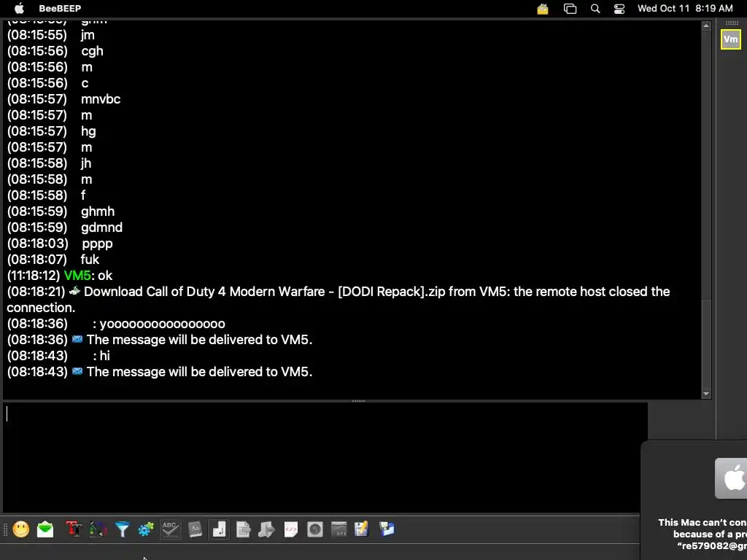Click the green VM5 sender name
The width and height of the screenshot is (747, 560).
point(77,275)
